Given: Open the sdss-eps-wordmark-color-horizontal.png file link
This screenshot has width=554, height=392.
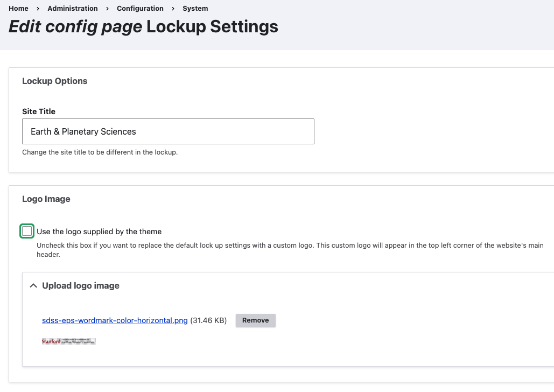Looking at the screenshot, I should tap(115, 320).
